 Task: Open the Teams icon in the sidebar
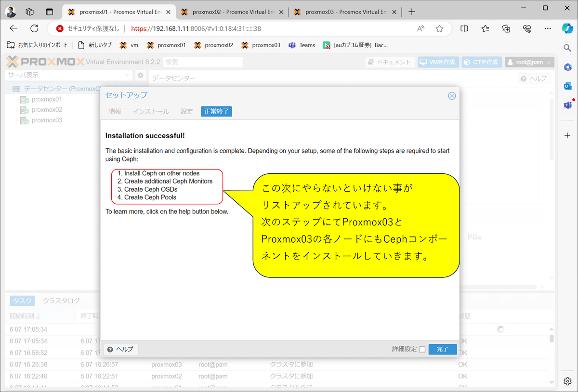(x=567, y=105)
